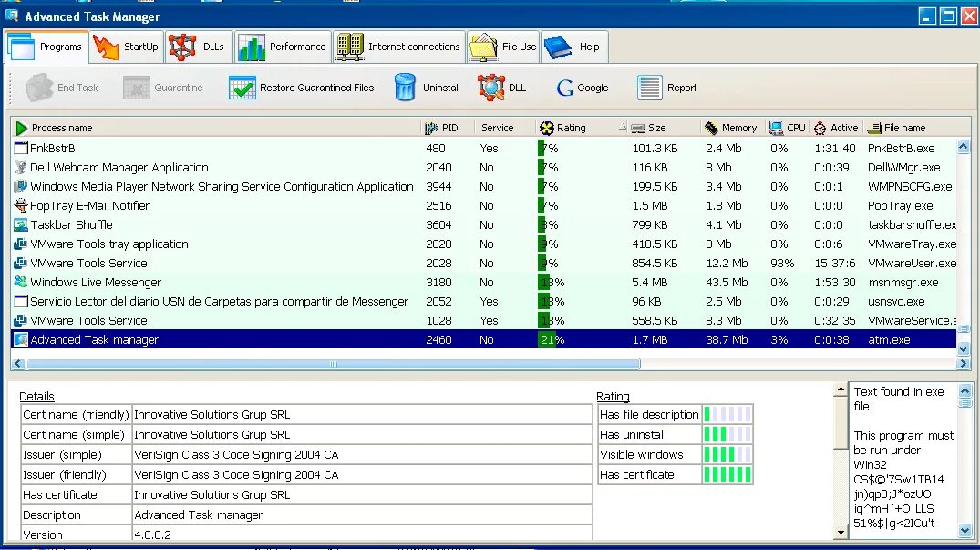This screenshot has height=550, width=980.
Task: Switch to the File Use tab
Action: coord(502,47)
